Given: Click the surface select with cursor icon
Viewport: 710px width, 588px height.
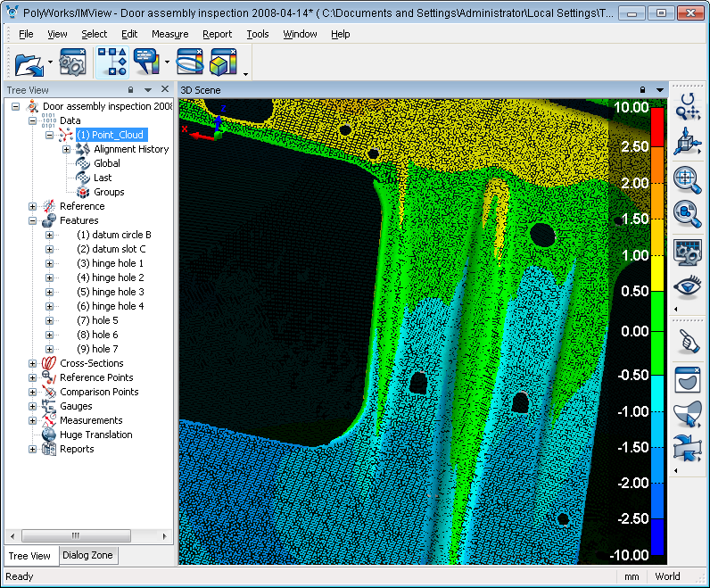Looking at the screenshot, I should click(x=688, y=414).
